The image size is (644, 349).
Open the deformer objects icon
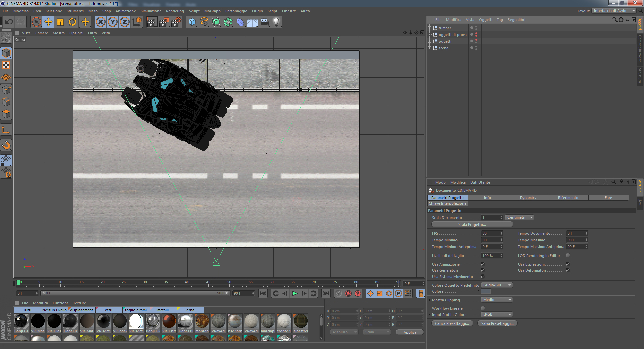240,22
